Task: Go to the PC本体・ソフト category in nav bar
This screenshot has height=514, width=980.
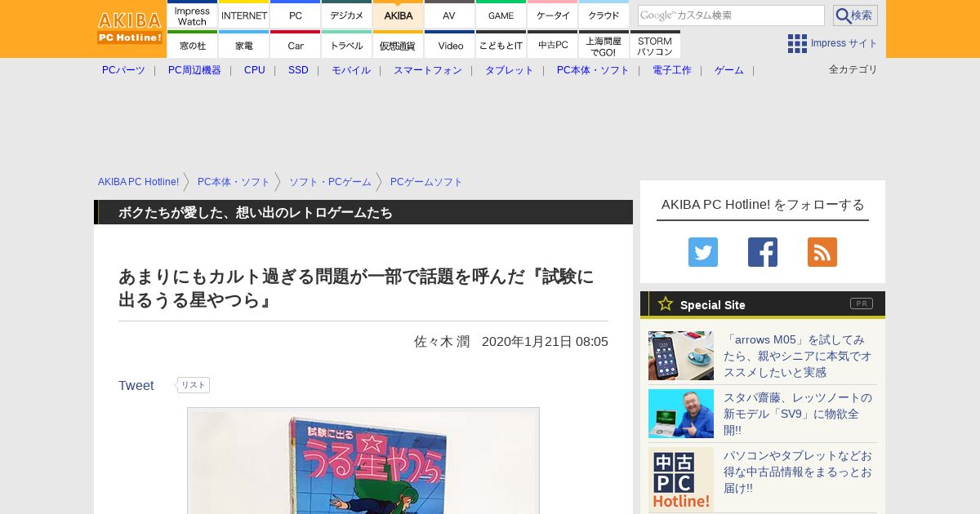Action: click(x=593, y=70)
